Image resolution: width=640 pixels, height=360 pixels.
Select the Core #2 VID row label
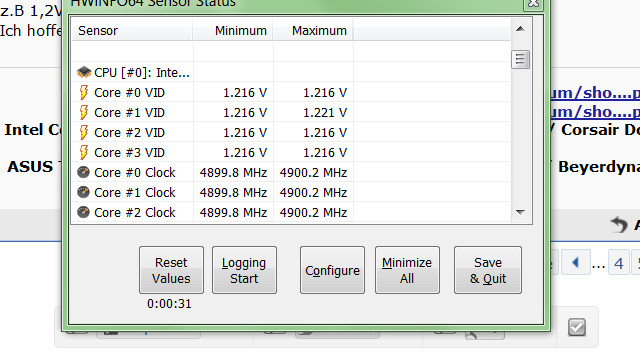[129, 133]
